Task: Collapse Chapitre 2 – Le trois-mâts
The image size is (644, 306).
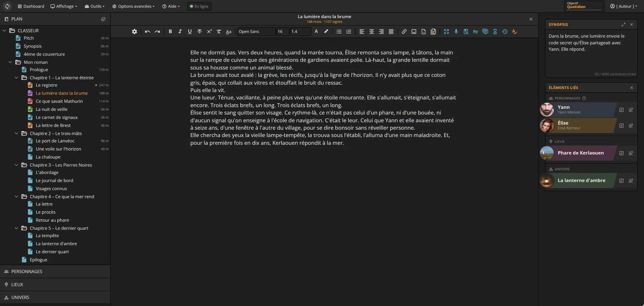Action: (x=16, y=133)
